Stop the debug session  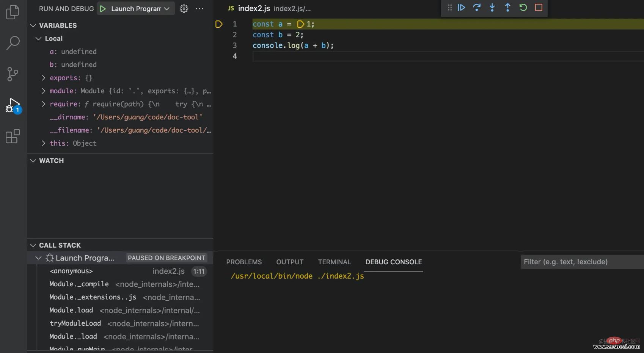[539, 8]
